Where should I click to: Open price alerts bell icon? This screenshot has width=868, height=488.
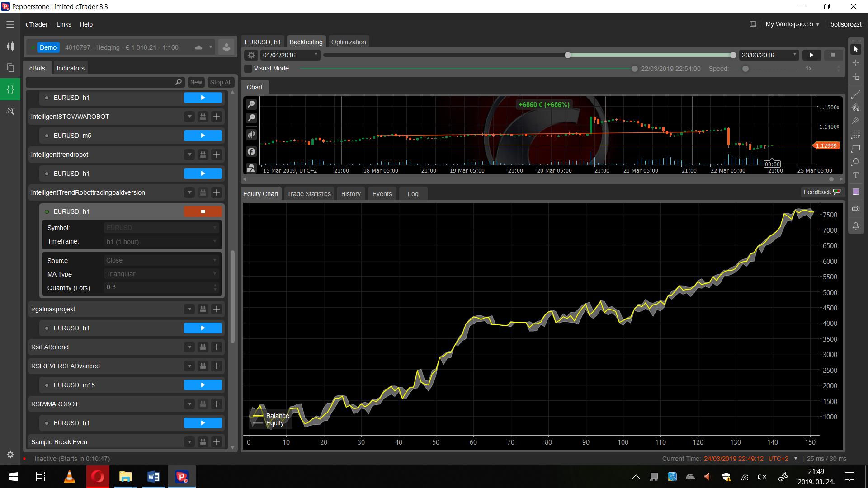point(856,226)
